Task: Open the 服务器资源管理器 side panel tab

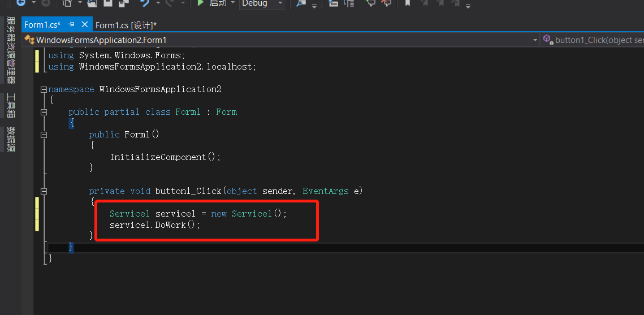Action: coord(11,50)
